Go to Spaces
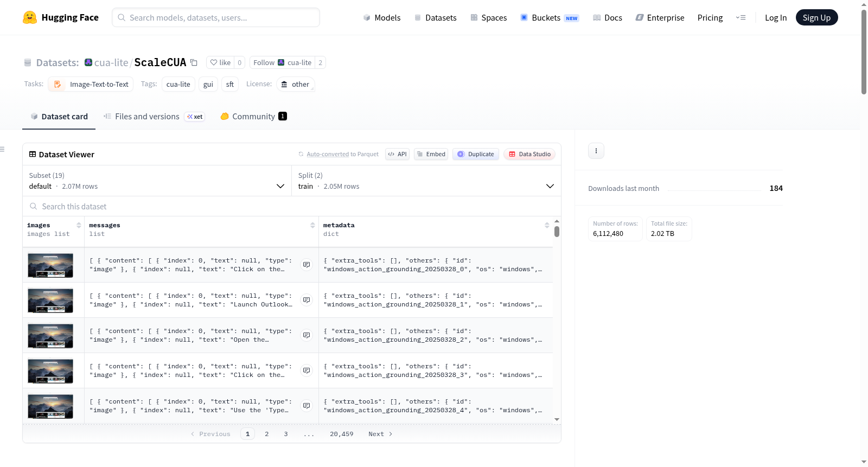The height and width of the screenshot is (467, 868). 488,17
